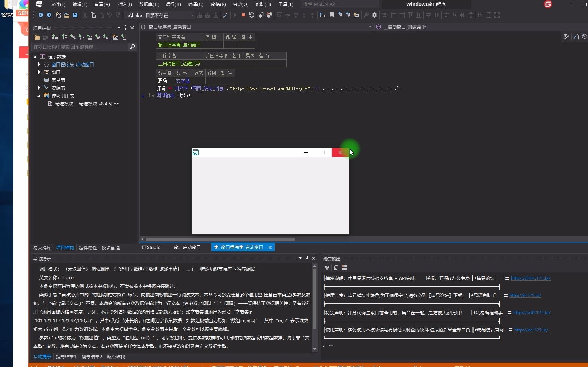588x367 pixels.
Task: Jump to the next bookmark
Action: click(348, 15)
